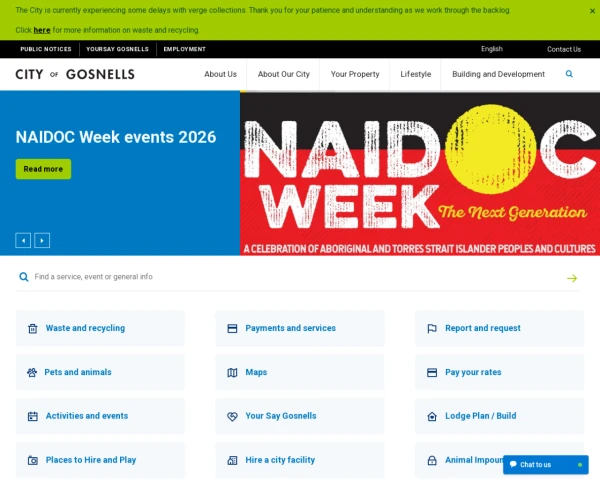Click the folded map icon

tap(232, 372)
